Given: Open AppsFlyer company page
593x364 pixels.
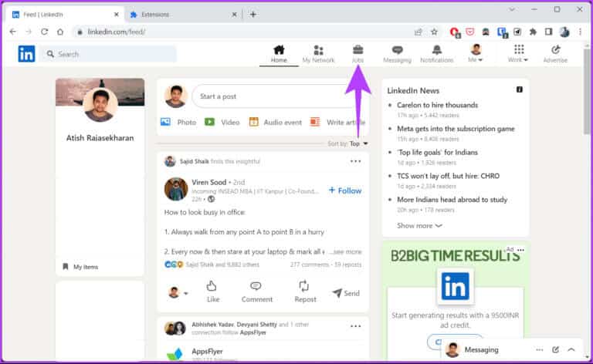Looking at the screenshot, I should (207, 351).
